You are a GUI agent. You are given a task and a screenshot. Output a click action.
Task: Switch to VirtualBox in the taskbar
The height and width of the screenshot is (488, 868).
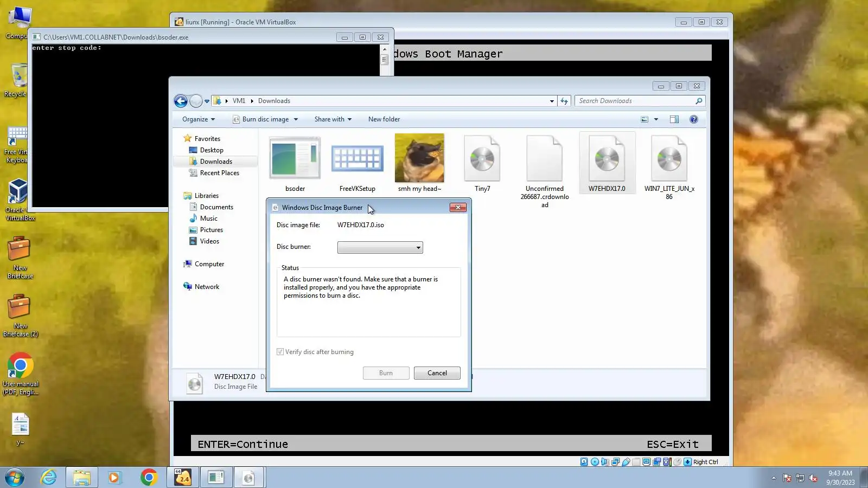click(x=183, y=477)
